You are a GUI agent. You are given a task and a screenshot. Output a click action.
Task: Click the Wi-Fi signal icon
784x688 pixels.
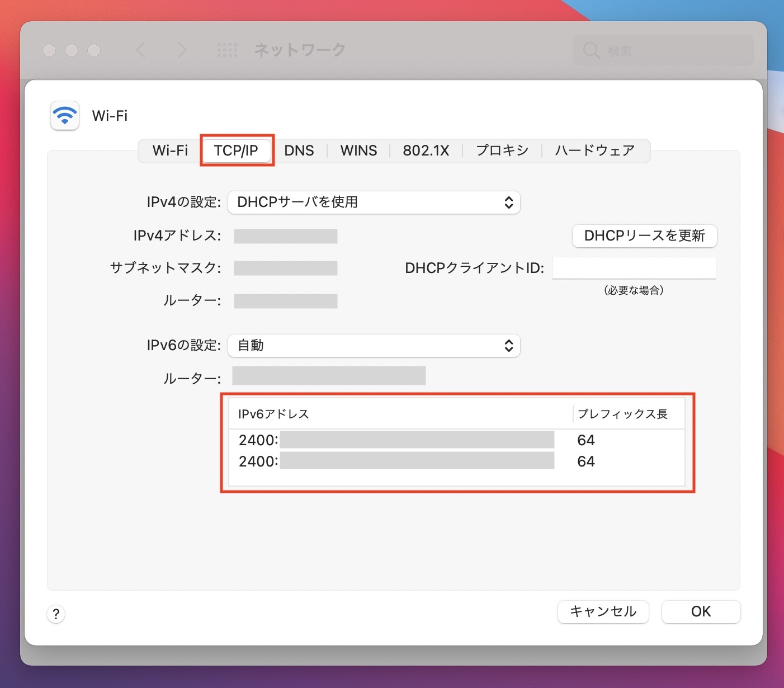click(65, 115)
